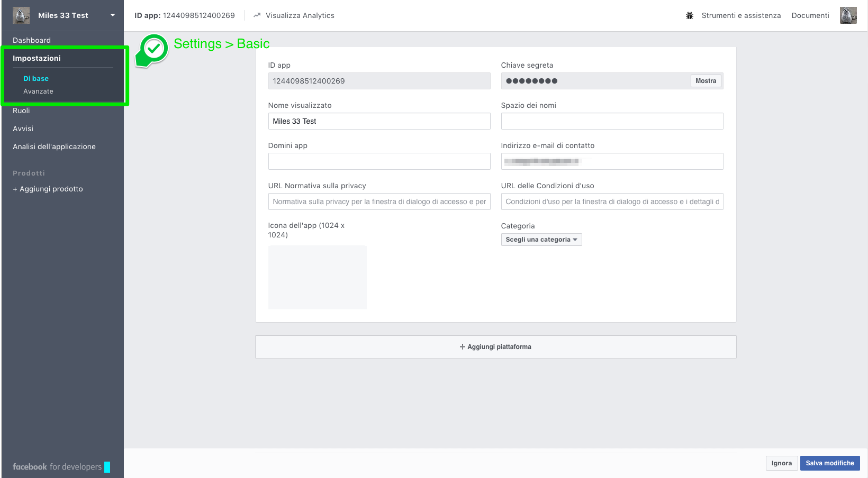Open the Dashboard section in sidebar
Image resolution: width=868 pixels, height=478 pixels.
click(32, 40)
